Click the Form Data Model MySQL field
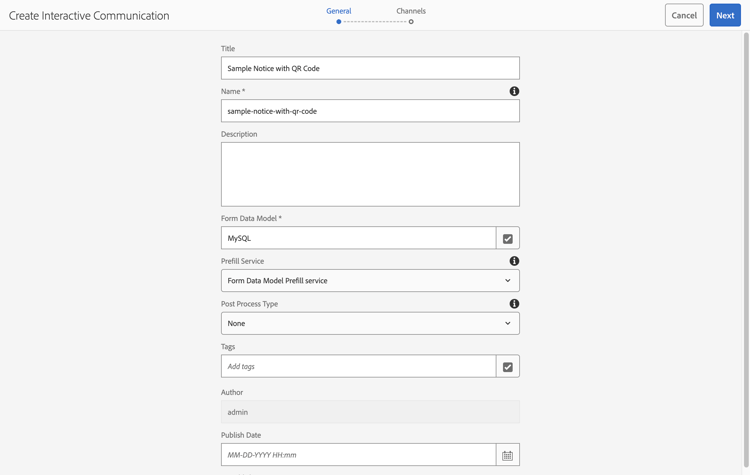 358,238
